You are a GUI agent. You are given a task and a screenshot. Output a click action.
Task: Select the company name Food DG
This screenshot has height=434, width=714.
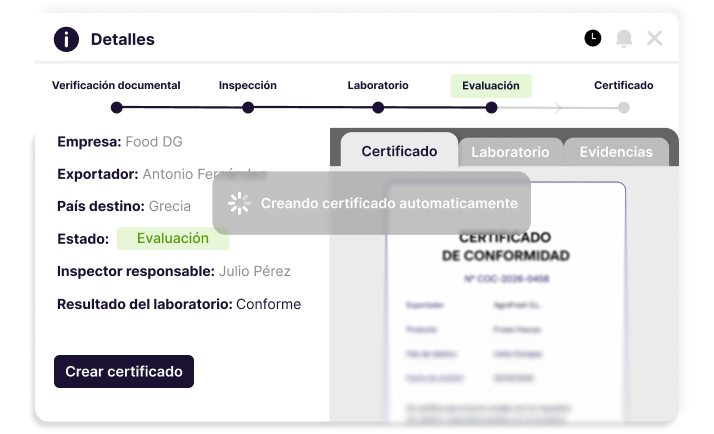click(154, 142)
